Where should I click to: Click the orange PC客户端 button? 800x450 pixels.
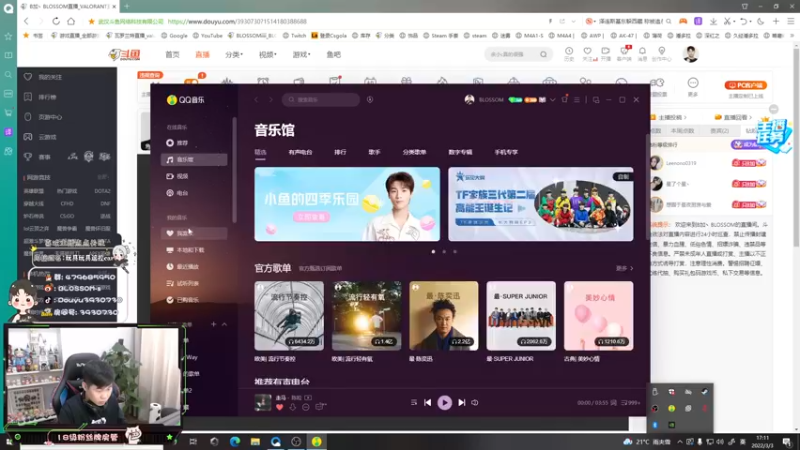click(746, 85)
